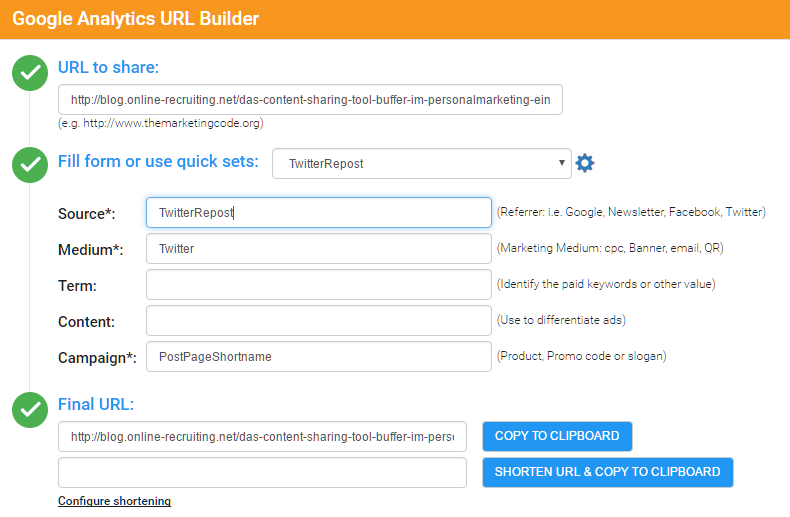
Task: Click the green checkmark beside Fill form
Action: click(x=30, y=165)
